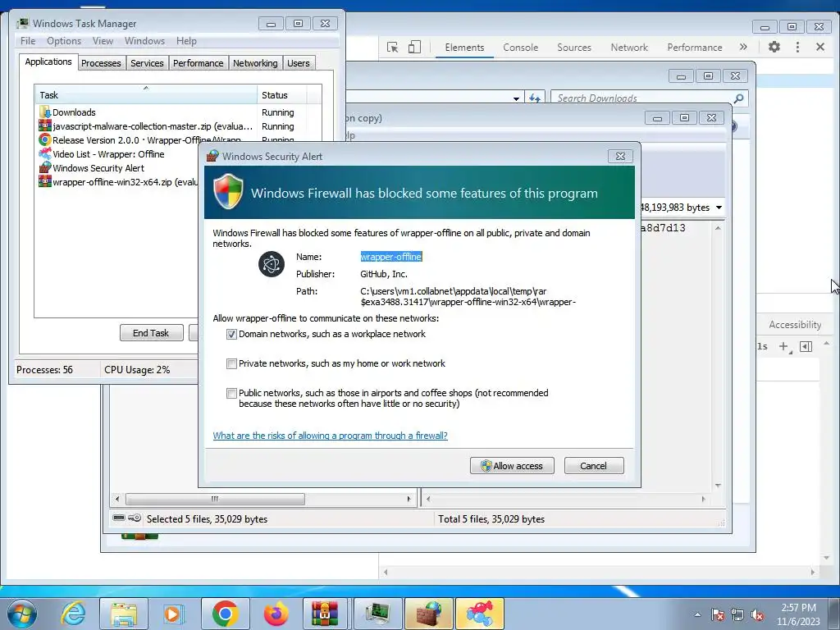Open Task Manager Options menu
The width and height of the screenshot is (840, 630).
(x=64, y=41)
